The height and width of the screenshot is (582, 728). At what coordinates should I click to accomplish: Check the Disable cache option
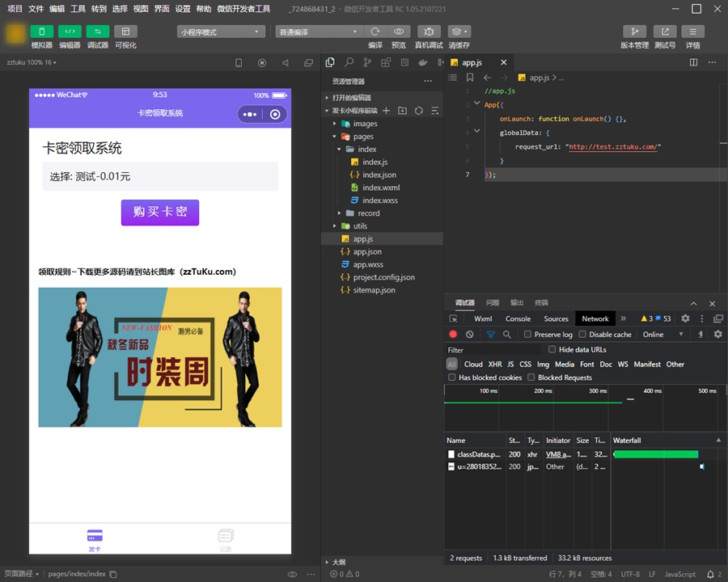(x=583, y=334)
